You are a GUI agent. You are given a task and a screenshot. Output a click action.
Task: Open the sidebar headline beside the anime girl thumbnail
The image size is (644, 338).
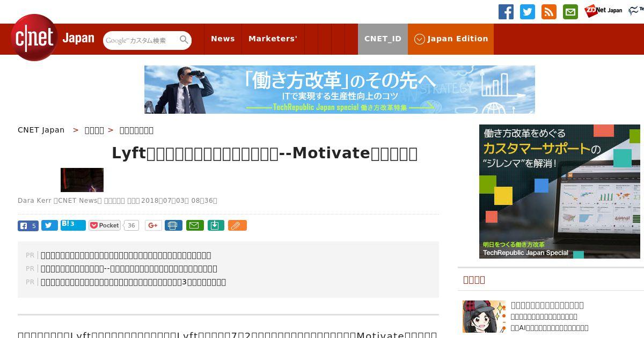[x=547, y=305]
